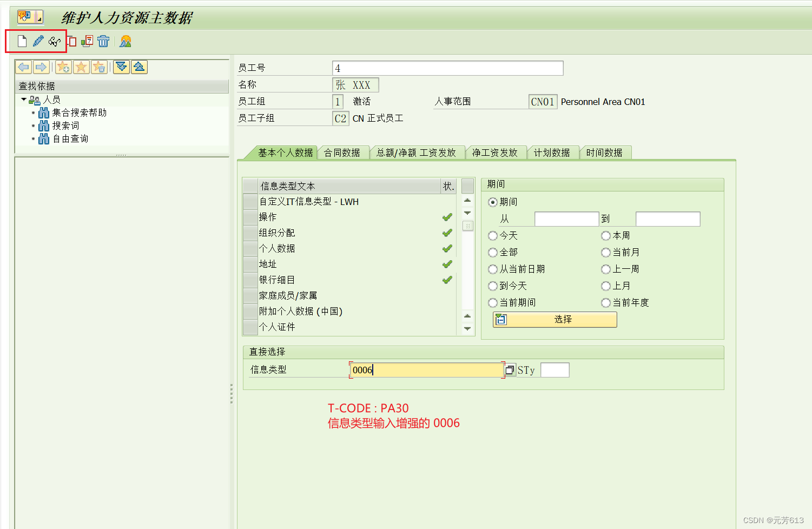
Task: Expand the 搜索词 tree node
Action: click(33, 126)
